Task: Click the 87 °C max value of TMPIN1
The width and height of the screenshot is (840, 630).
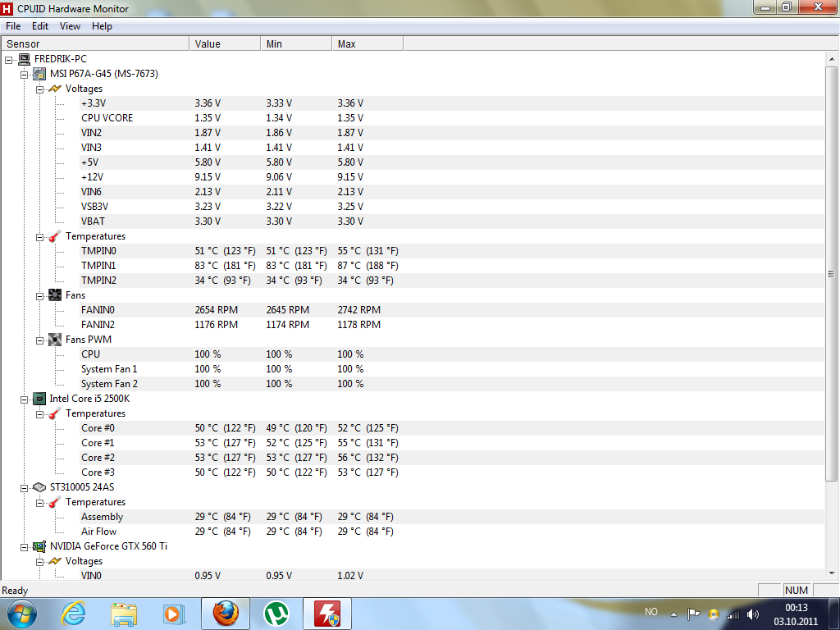Action: click(x=367, y=266)
